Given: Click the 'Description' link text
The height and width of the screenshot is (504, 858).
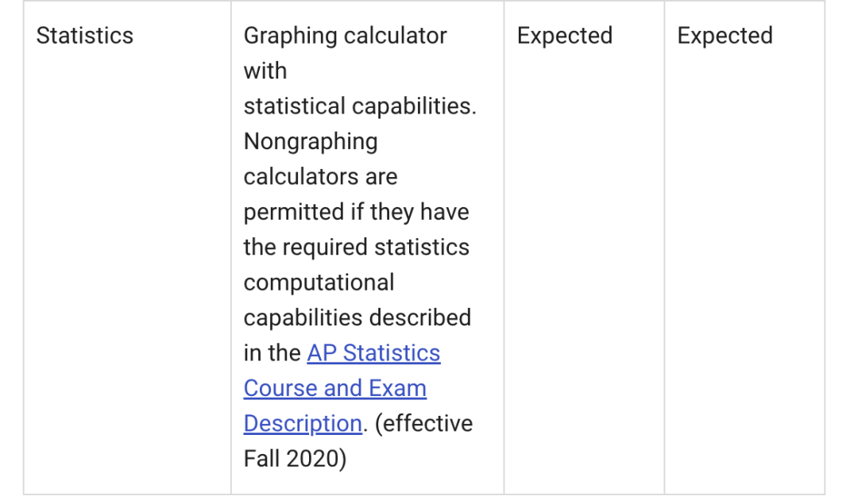Looking at the screenshot, I should click(x=303, y=424).
